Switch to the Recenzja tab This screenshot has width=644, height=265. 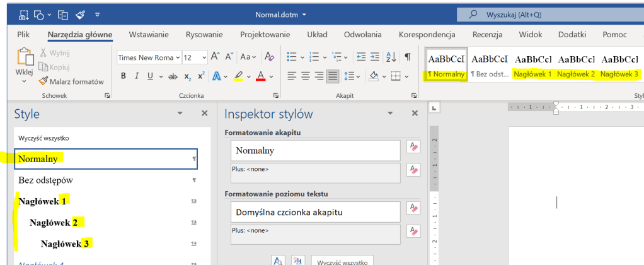pyautogui.click(x=488, y=35)
